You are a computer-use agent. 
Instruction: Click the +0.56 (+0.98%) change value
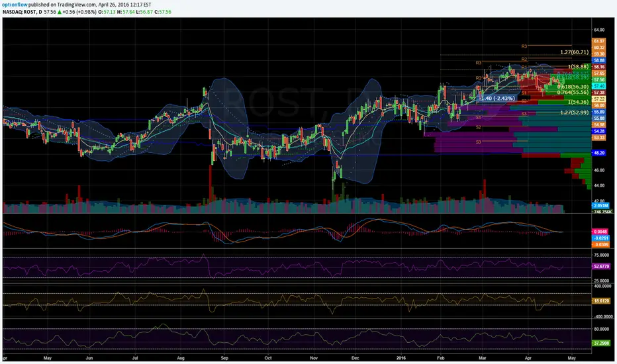click(79, 12)
